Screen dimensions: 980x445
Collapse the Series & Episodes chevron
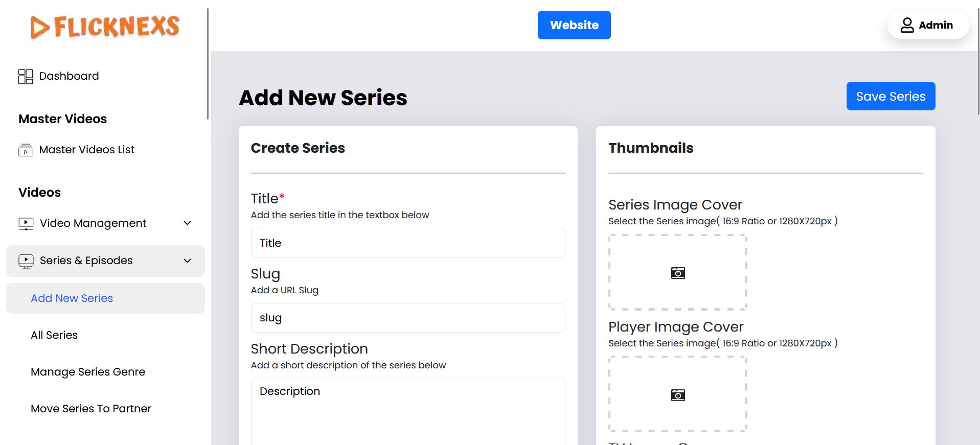pos(188,261)
